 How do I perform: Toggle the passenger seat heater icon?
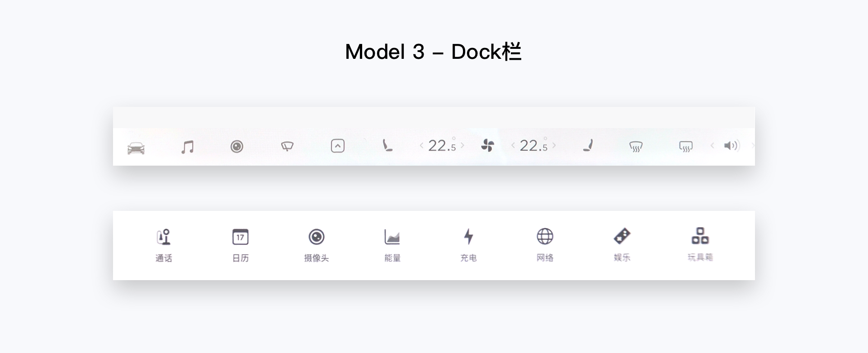point(588,145)
